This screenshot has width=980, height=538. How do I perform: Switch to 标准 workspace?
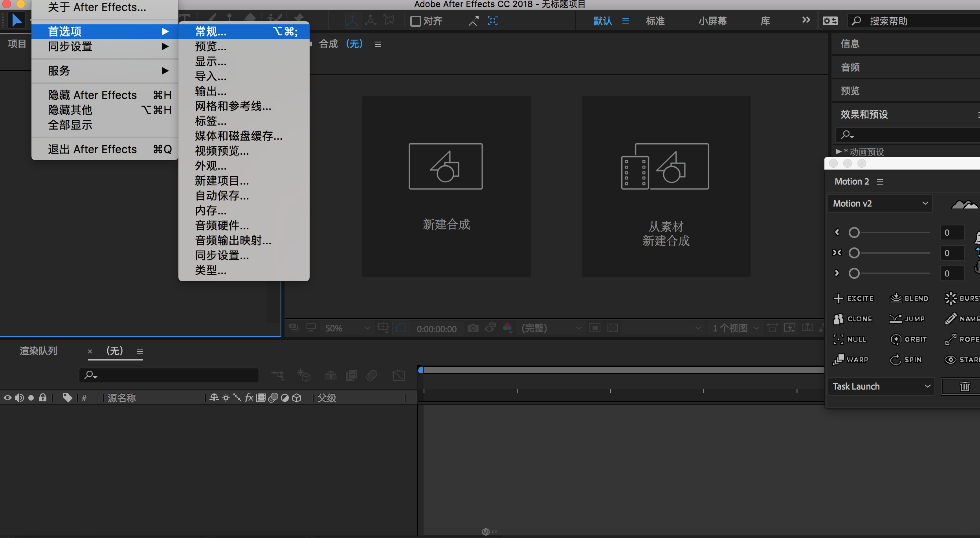pyautogui.click(x=655, y=21)
